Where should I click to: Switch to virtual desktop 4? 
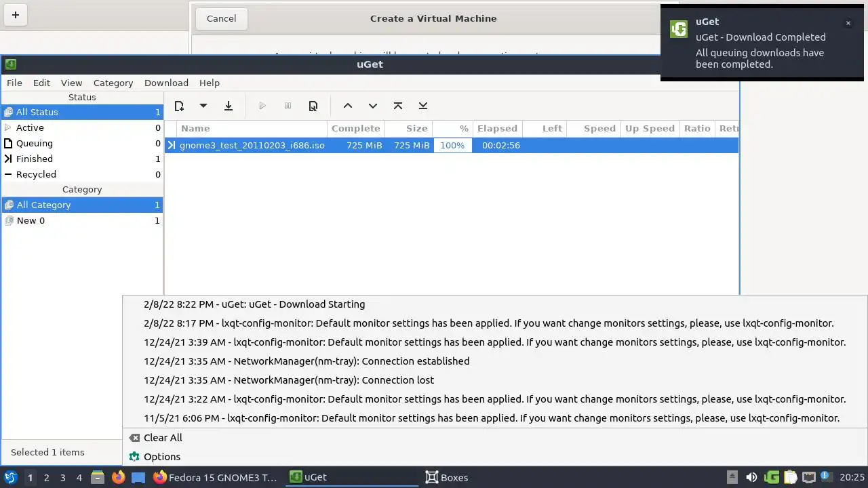79,478
